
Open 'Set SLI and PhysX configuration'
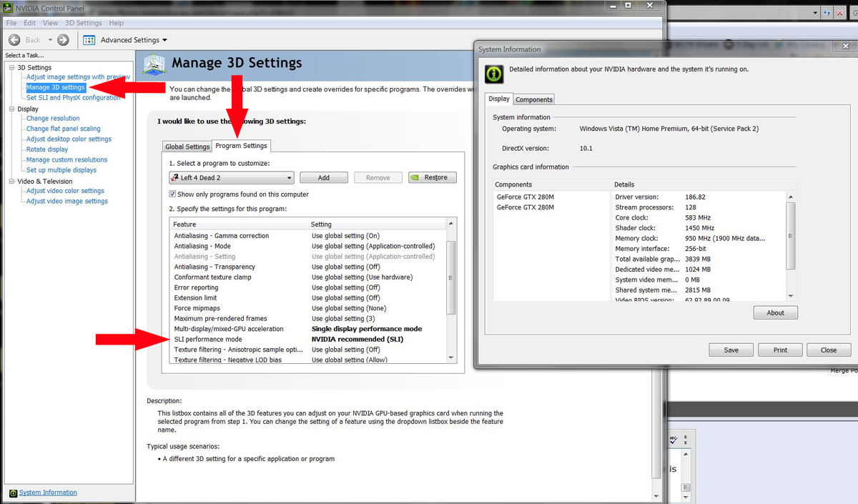tap(74, 98)
